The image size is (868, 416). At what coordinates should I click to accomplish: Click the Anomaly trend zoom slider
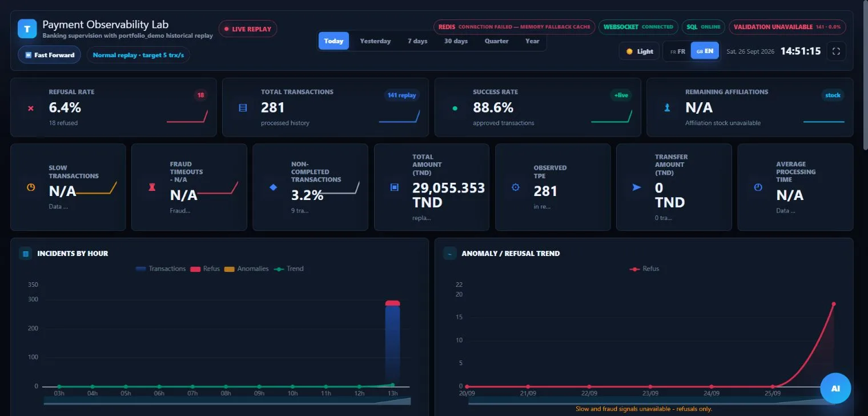[x=651, y=401]
